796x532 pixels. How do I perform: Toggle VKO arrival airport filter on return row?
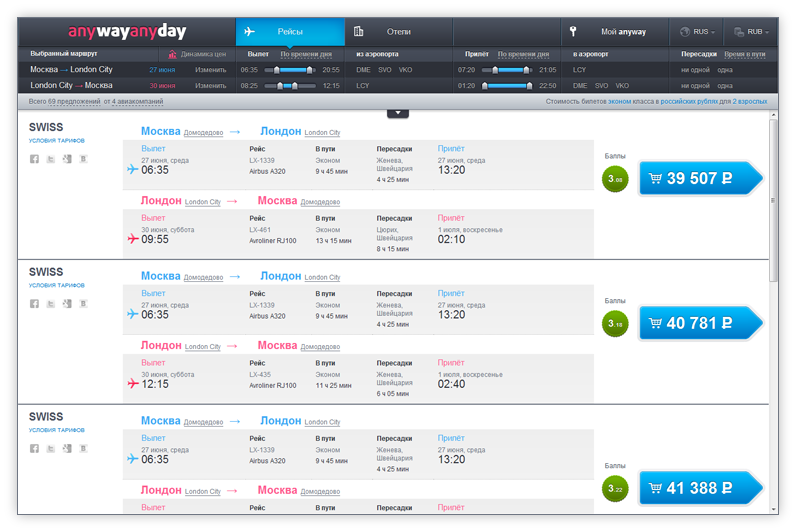pos(622,86)
